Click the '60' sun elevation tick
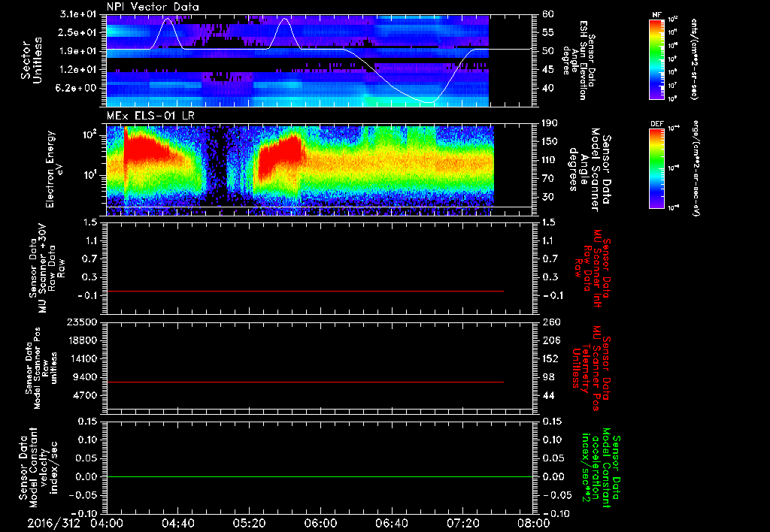This screenshot has height=532, width=770. point(548,14)
